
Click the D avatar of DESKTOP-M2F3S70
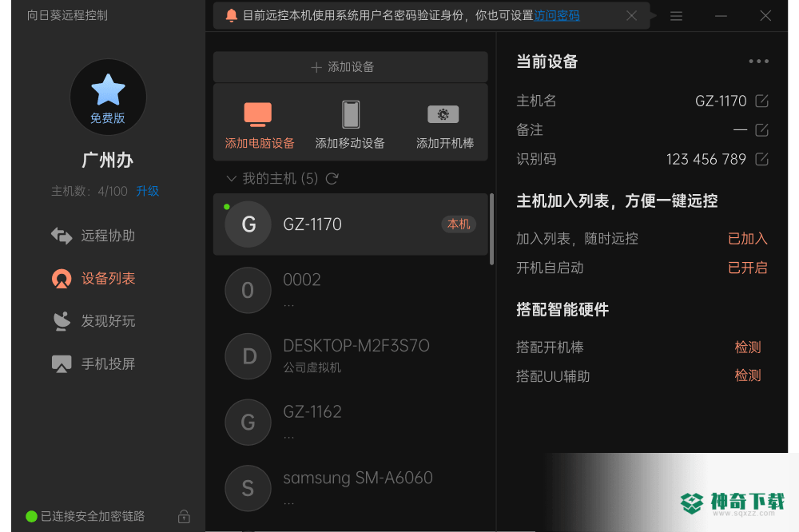248,356
